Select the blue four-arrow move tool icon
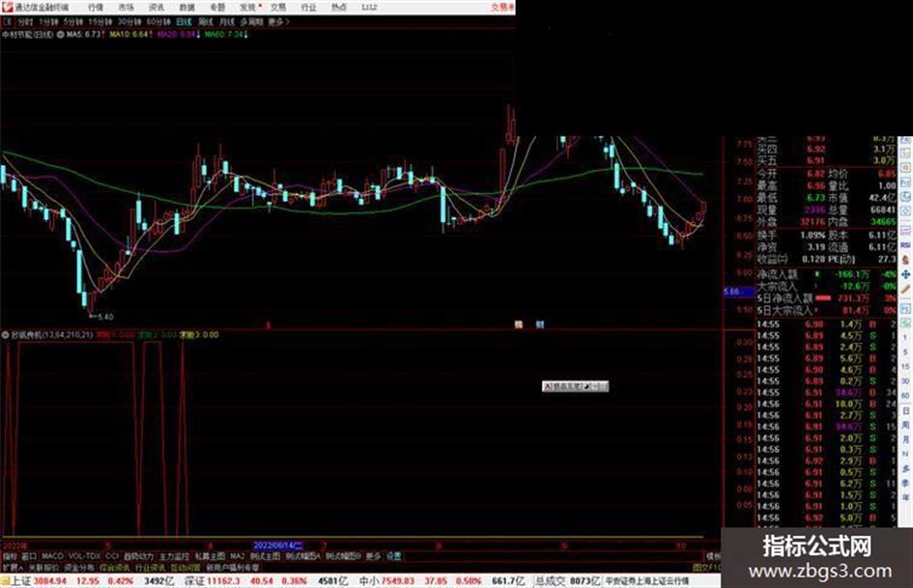 click(x=905, y=274)
